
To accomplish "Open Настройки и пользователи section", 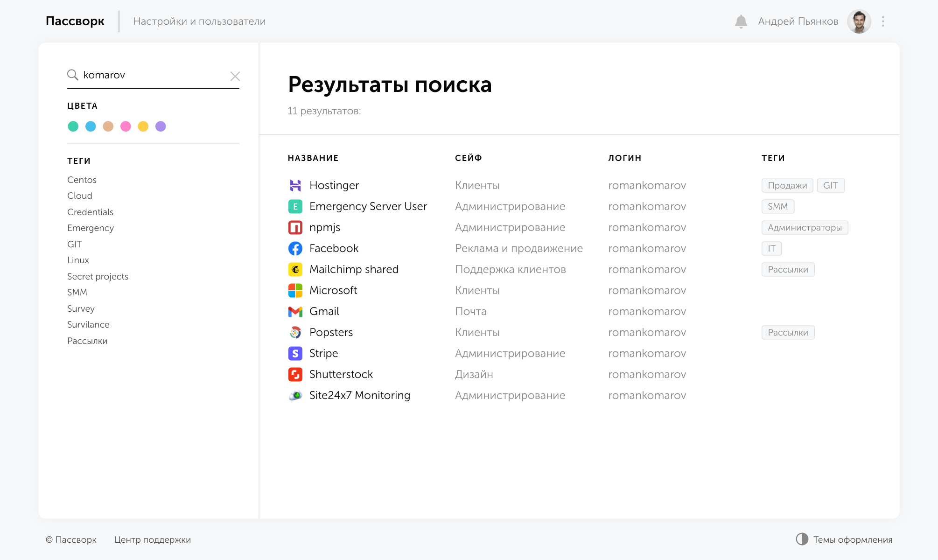I will 199,21.
